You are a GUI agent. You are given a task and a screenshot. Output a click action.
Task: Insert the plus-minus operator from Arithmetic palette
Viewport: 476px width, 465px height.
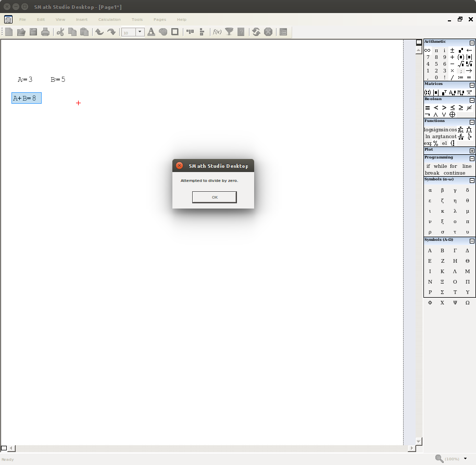coord(452,50)
